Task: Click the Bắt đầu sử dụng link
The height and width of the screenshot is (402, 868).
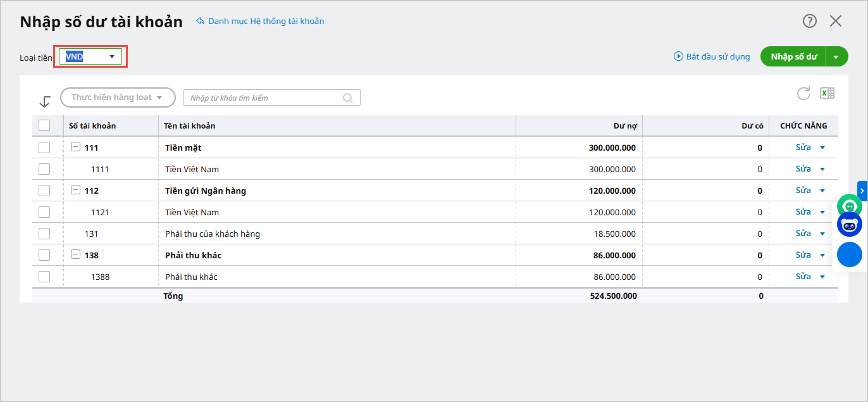Action: (x=712, y=56)
